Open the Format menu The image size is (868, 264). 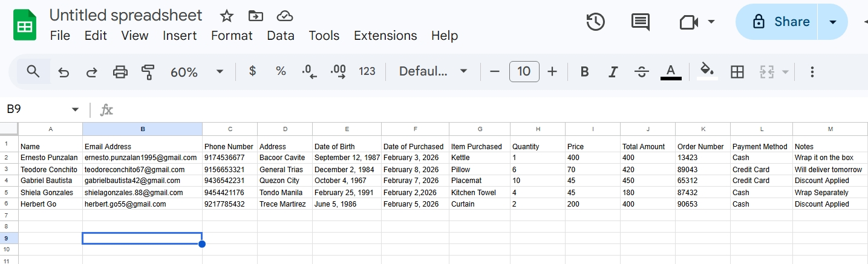232,36
